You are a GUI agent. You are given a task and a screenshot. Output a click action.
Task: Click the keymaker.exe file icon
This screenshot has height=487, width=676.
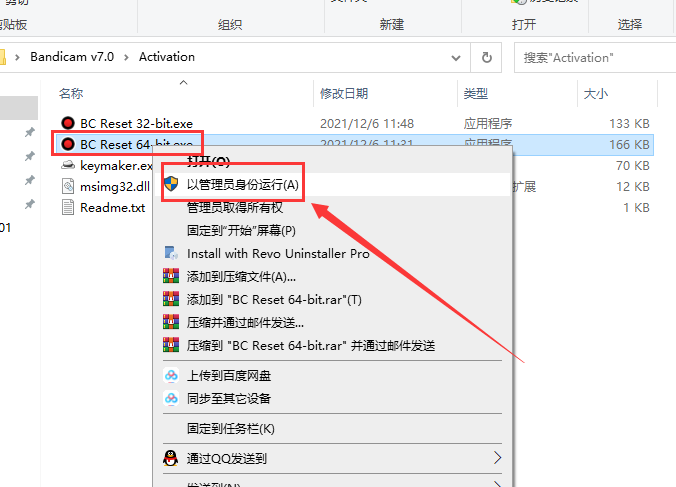[68, 166]
